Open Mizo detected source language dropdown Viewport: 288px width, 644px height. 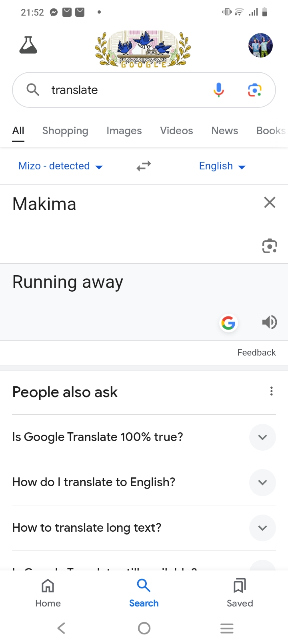60,166
